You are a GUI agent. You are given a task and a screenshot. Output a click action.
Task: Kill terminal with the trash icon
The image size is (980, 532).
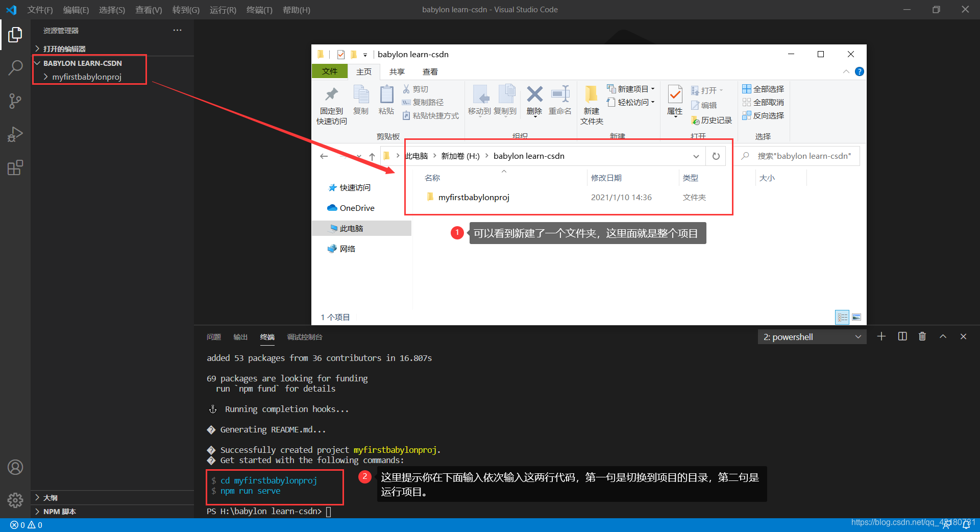point(922,336)
